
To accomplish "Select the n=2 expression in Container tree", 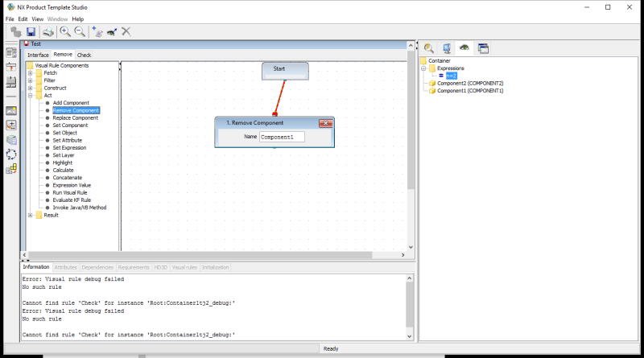I will click(452, 76).
